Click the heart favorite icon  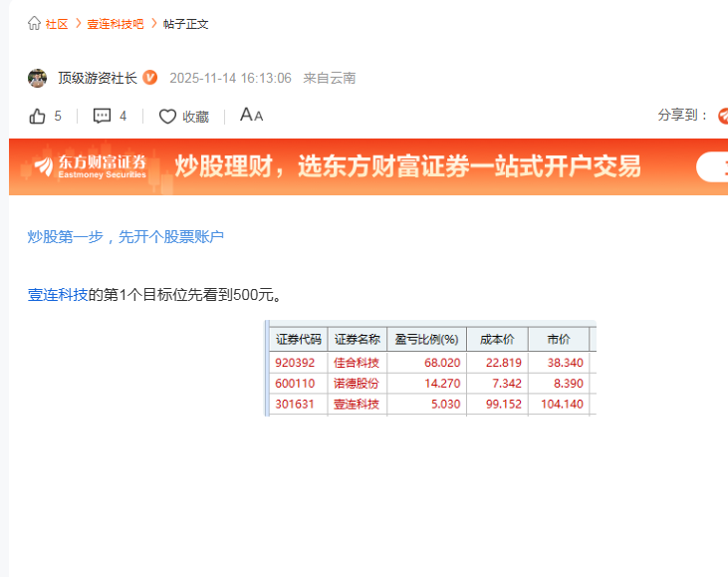pos(167,117)
